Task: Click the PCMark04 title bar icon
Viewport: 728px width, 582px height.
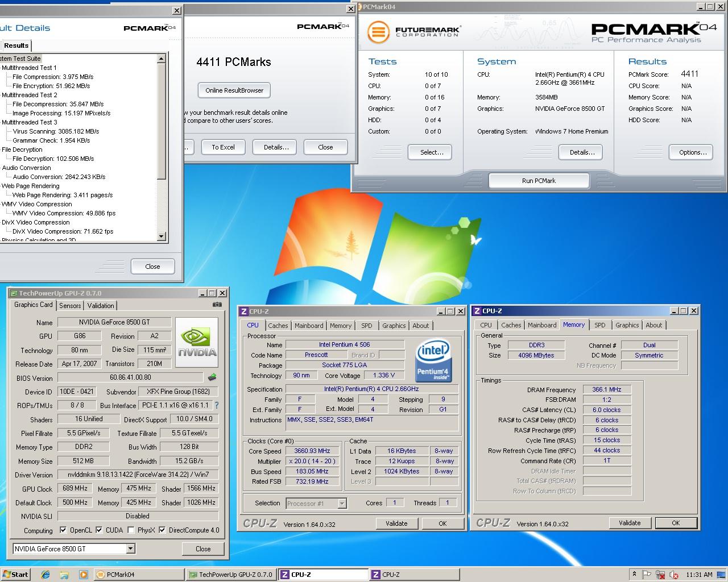Action: 358,7
